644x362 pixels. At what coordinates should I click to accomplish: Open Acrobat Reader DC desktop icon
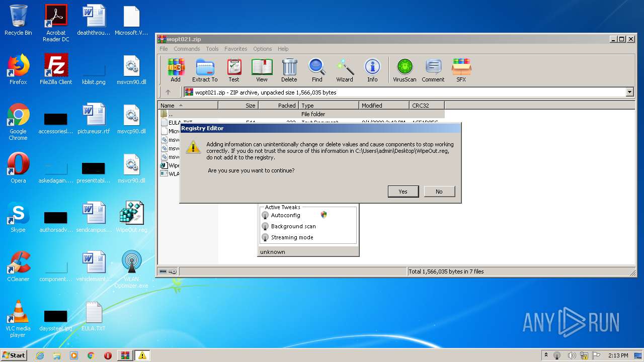coord(56,23)
